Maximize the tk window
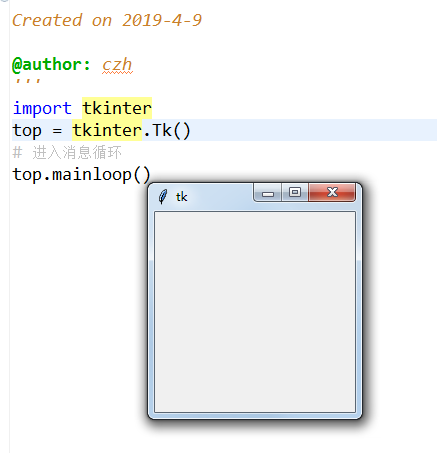Image resolution: width=437 pixels, height=453 pixels. pos(295,192)
